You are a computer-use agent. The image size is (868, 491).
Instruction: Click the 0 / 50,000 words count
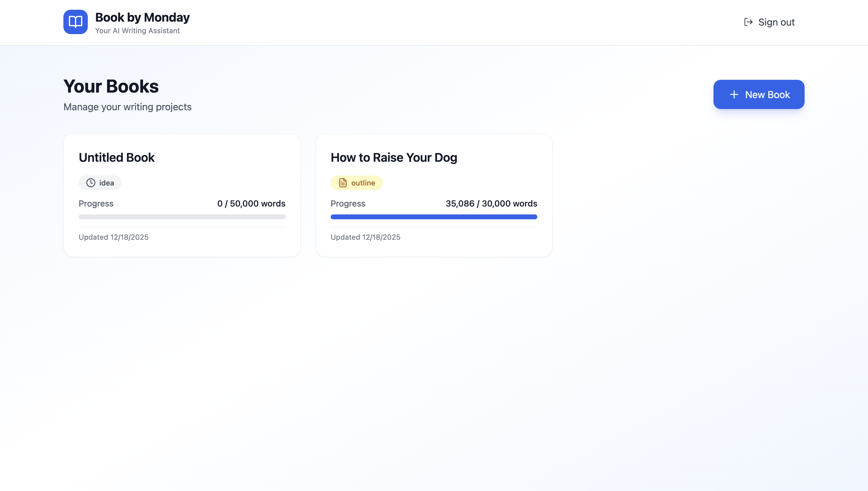[x=251, y=204]
